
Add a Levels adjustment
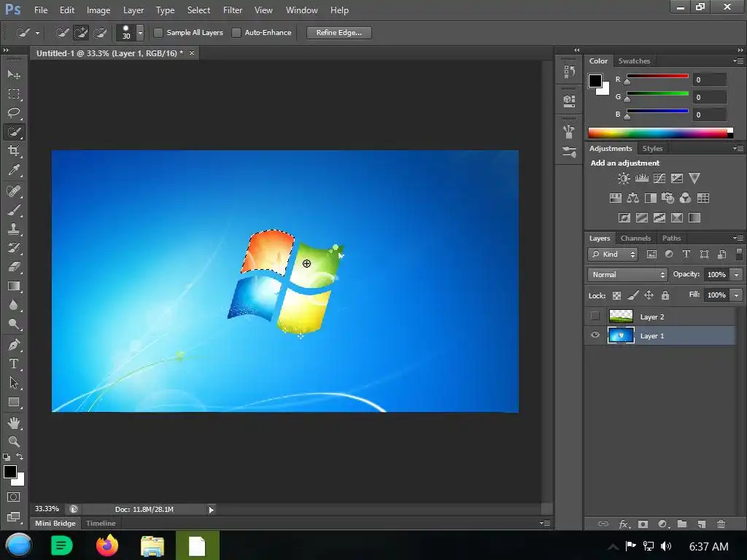tap(642, 179)
